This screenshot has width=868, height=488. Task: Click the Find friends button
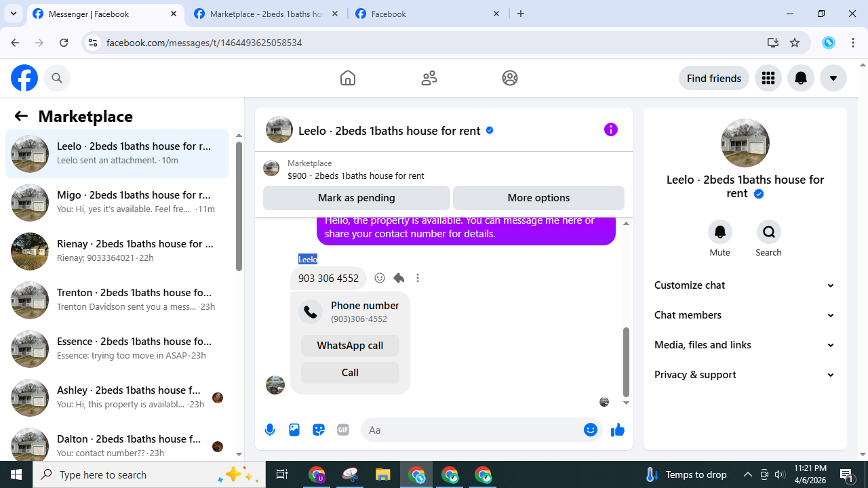[714, 78]
